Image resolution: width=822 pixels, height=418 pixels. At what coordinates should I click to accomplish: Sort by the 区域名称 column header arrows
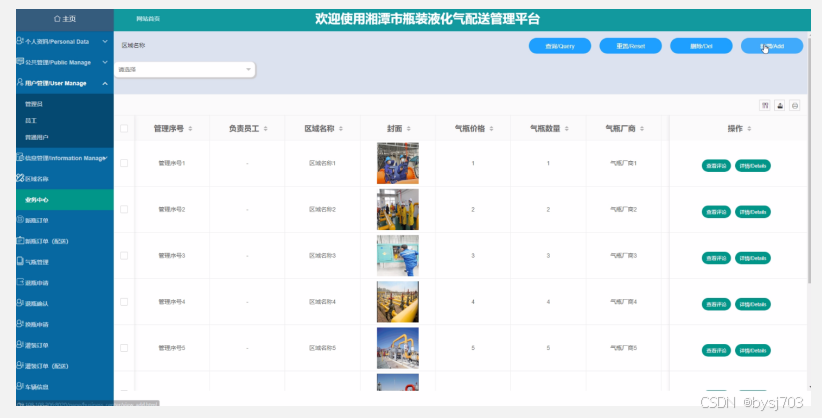pyautogui.click(x=341, y=129)
